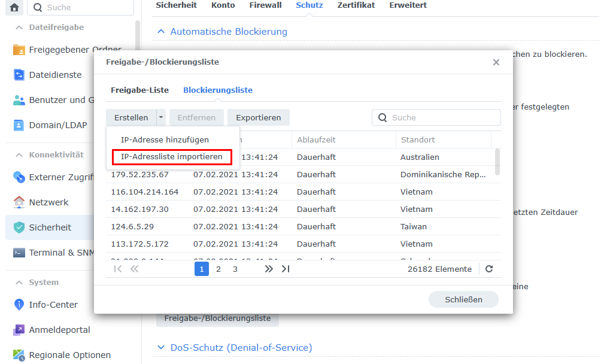Open the Erstellen dropdown arrow
This screenshot has width=607, height=364.
[160, 118]
